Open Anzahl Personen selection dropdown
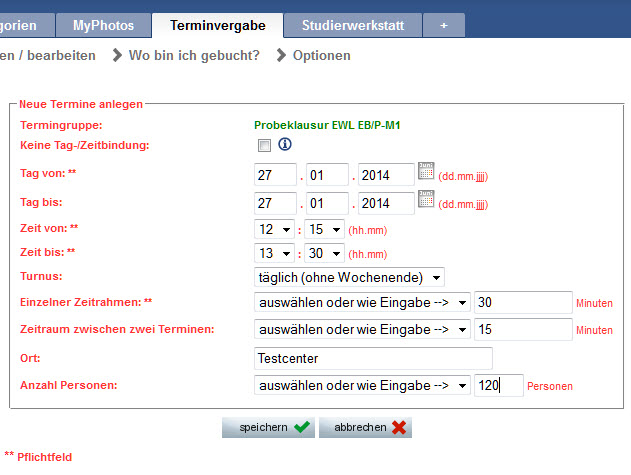 click(x=362, y=385)
